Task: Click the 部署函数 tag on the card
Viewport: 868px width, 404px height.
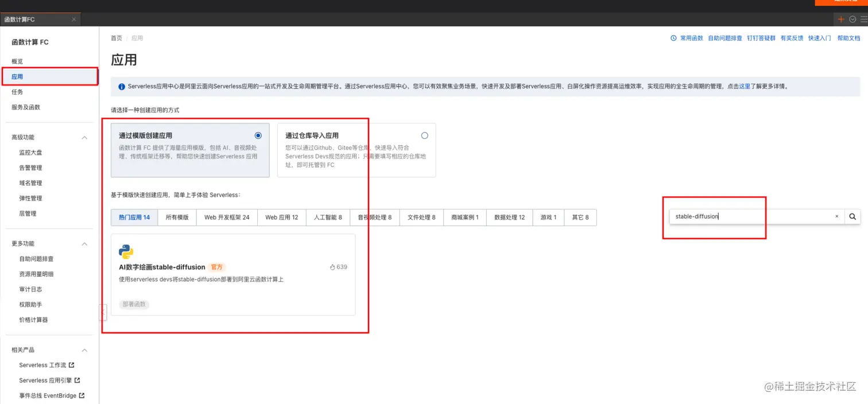Action: 134,304
